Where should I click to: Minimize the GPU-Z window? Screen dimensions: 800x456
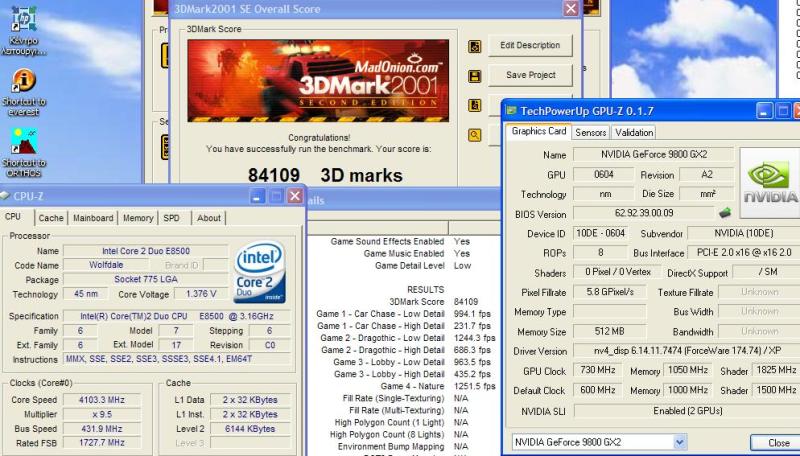click(x=764, y=111)
